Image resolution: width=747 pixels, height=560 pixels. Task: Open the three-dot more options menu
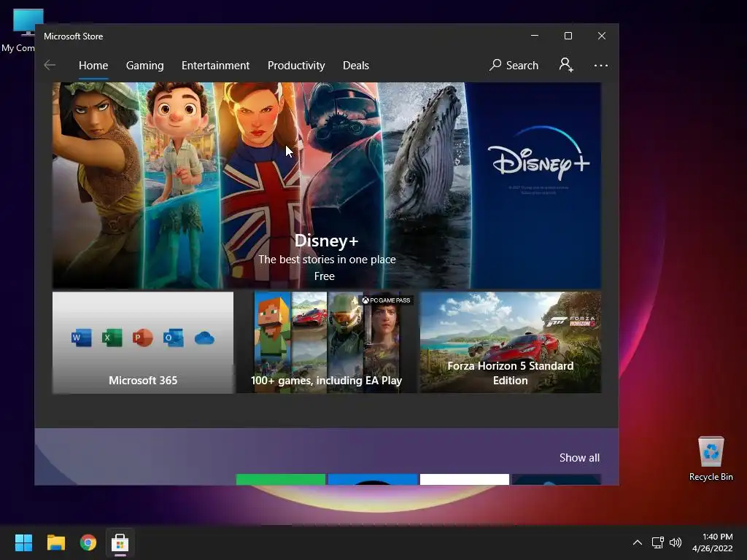click(601, 65)
